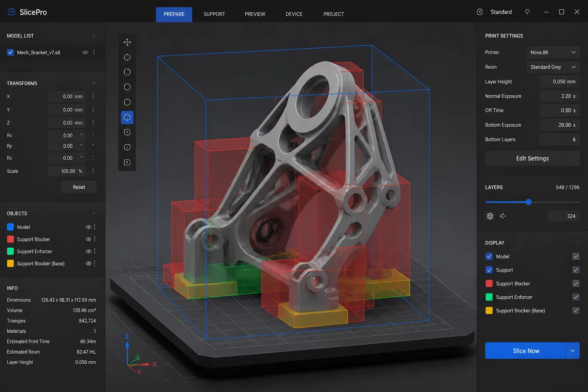
Task: Open three-dot menu for Support Enforcer object
Action: (x=95, y=252)
